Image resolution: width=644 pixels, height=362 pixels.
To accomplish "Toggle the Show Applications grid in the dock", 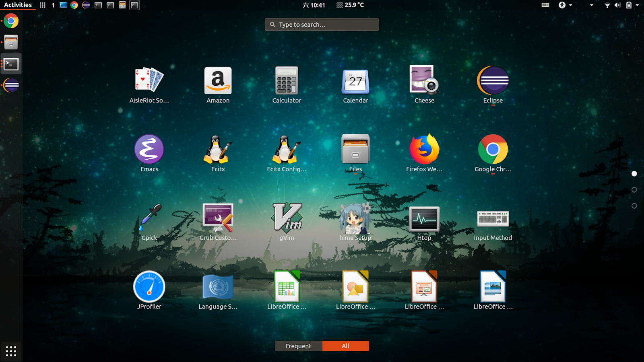I will coord(11,351).
